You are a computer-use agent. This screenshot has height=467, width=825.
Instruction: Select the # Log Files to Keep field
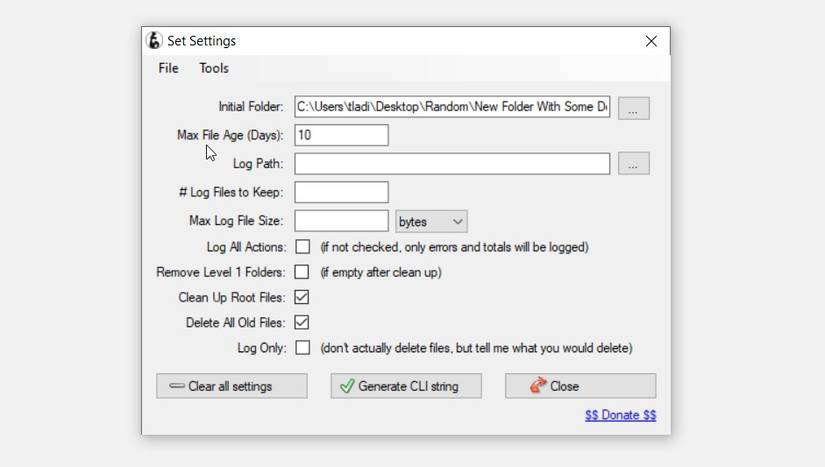341,192
